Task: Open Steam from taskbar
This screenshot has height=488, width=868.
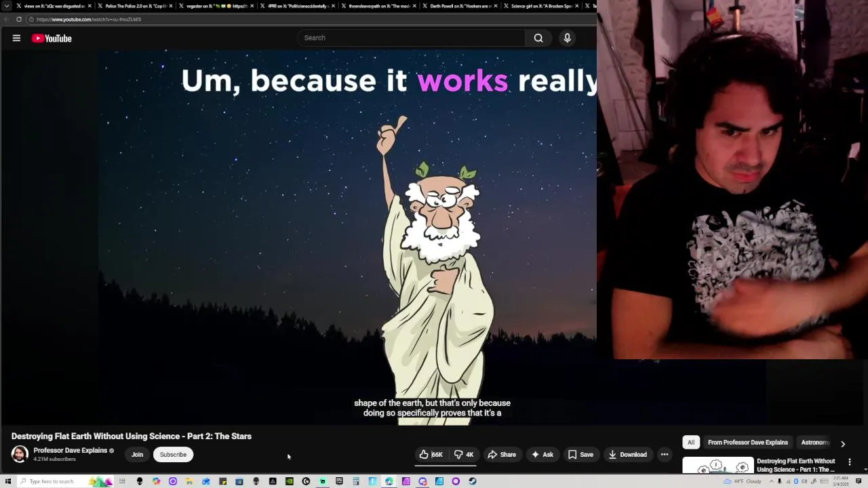Action: 472,481
